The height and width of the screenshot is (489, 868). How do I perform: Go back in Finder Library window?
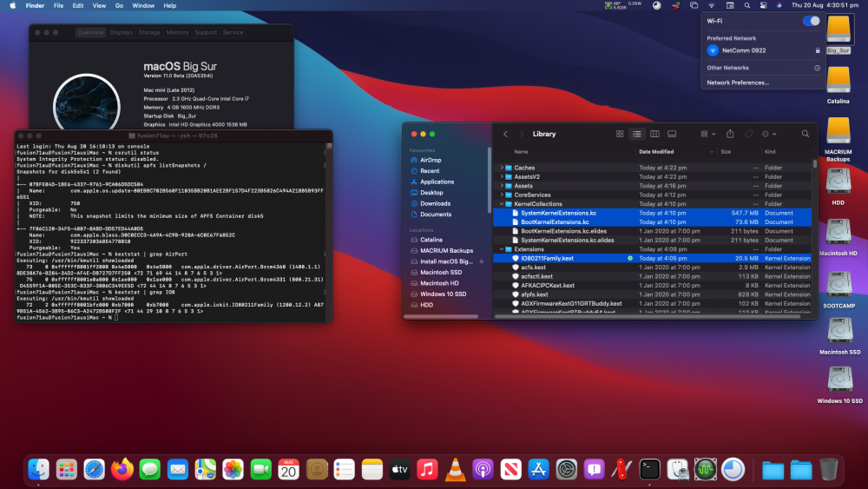point(505,134)
